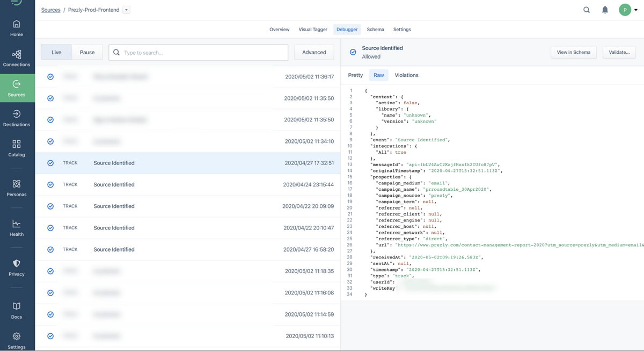The width and height of the screenshot is (644, 352).
Task: Open Advanced search options
Action: coord(314,52)
